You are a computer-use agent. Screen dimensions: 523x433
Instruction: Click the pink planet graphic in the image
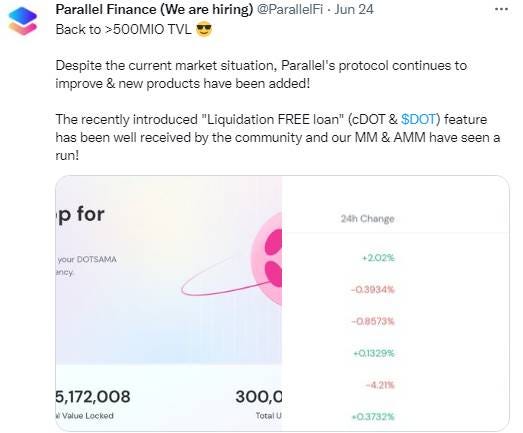[x=267, y=260]
